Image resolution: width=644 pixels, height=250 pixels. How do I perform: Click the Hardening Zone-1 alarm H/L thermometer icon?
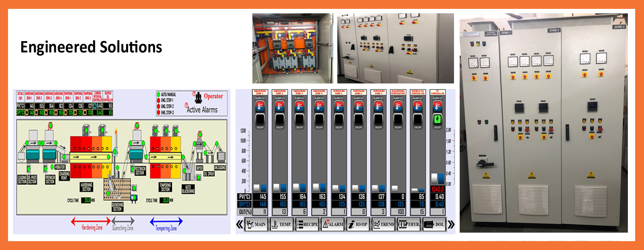(x=260, y=106)
